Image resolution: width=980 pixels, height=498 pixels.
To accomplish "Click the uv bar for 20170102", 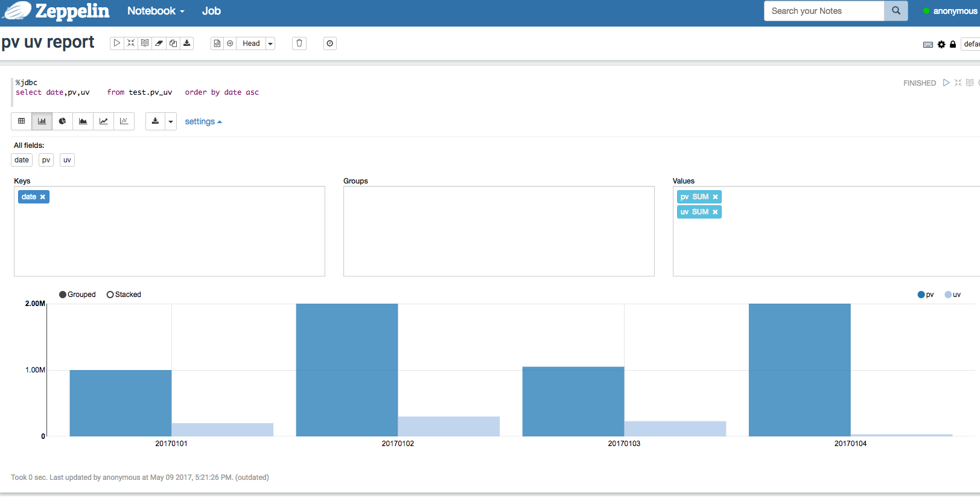I will click(449, 426).
